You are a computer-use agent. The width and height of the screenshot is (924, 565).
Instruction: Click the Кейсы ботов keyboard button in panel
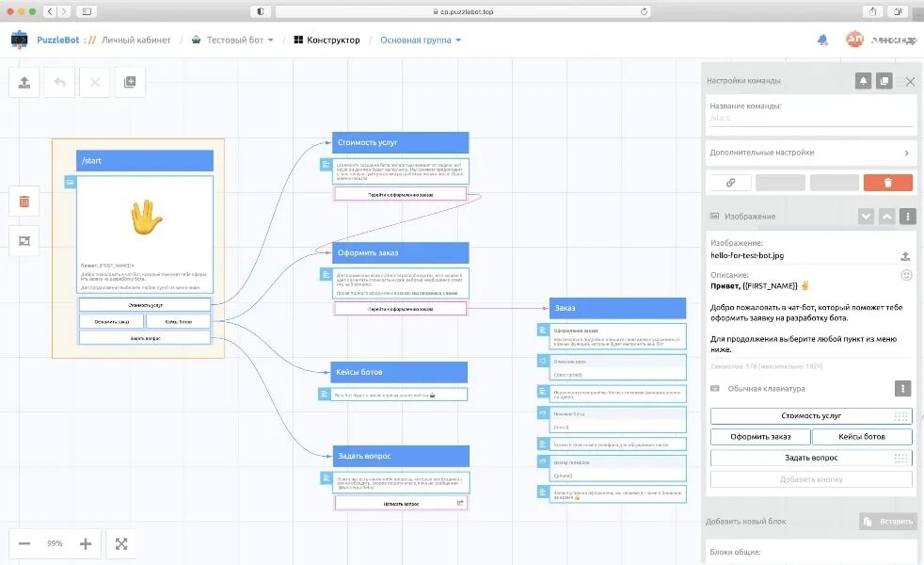click(x=862, y=437)
